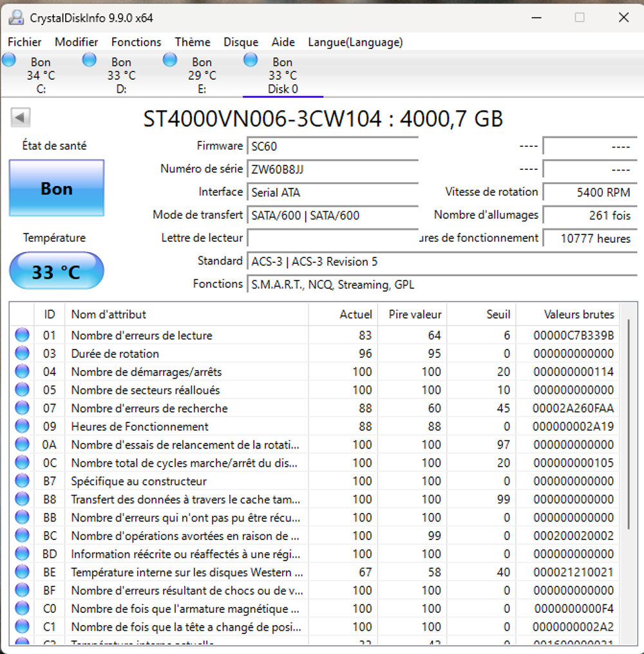
Task: Open the Modifier menu
Action: point(77,42)
